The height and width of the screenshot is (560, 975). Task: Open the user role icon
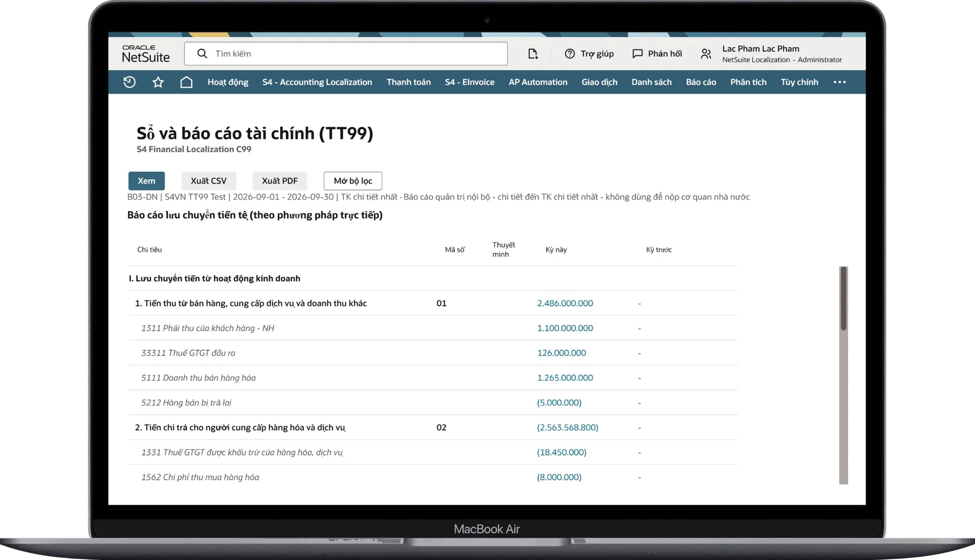(x=706, y=54)
